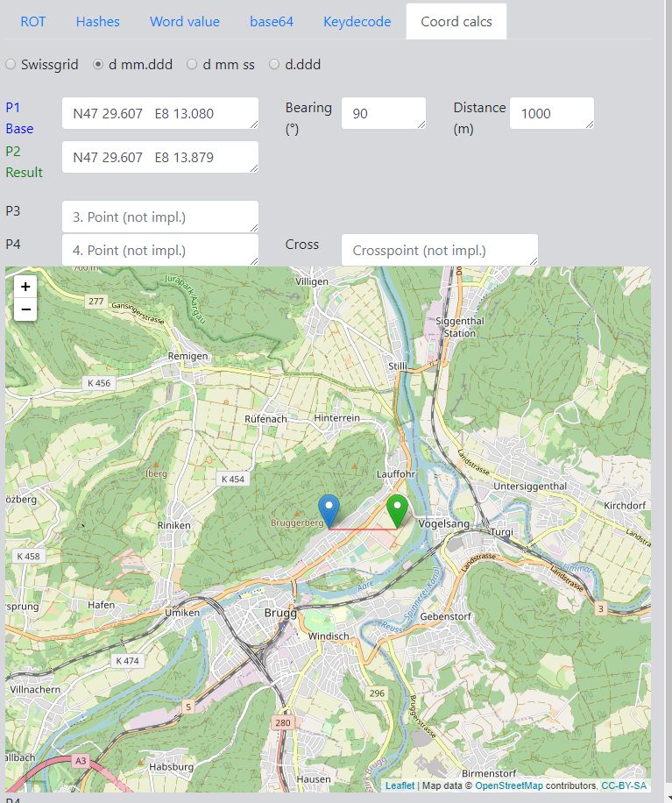Open the Leaflet attribution link
672x803 pixels.
point(400,785)
